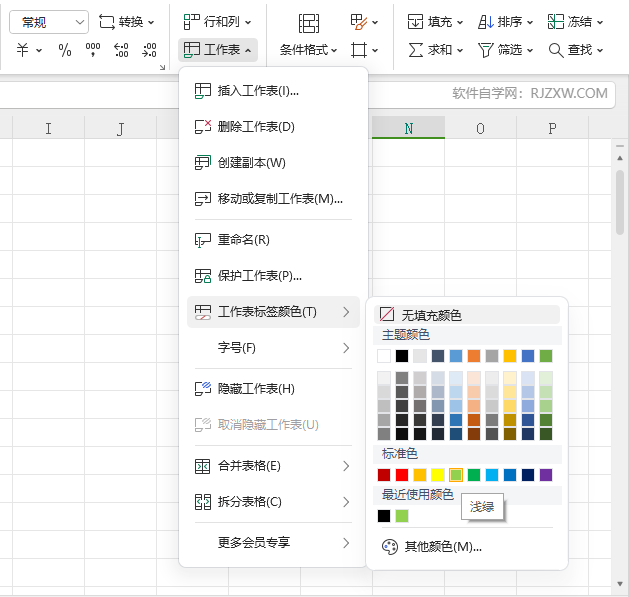Select column J header

click(120, 128)
